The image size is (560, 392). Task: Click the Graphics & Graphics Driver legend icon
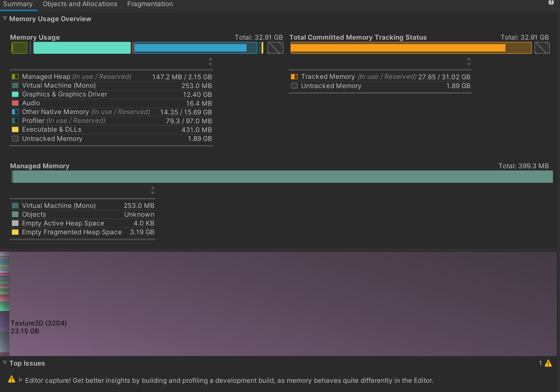pos(16,94)
